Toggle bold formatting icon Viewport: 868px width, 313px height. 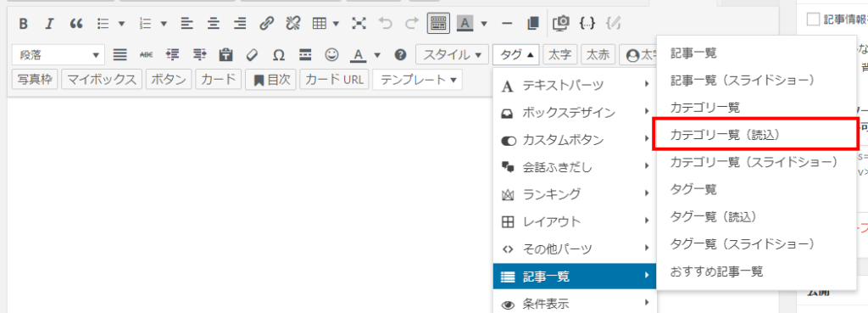(x=23, y=23)
